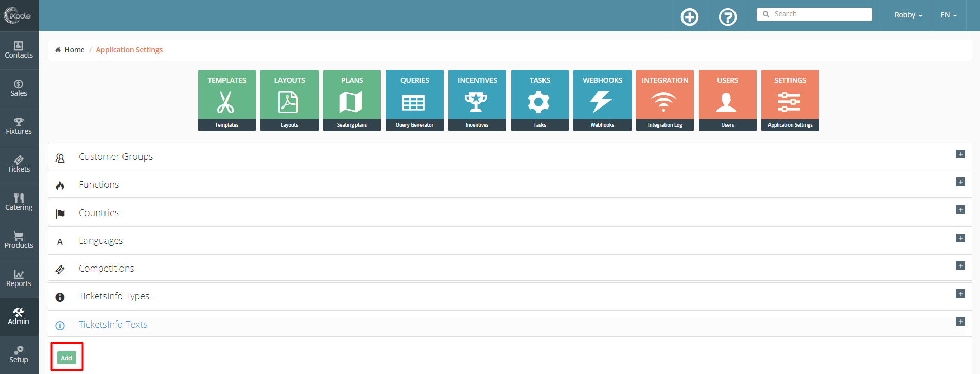Open the Users person tile
The width and height of the screenshot is (980, 374).
[x=728, y=100]
